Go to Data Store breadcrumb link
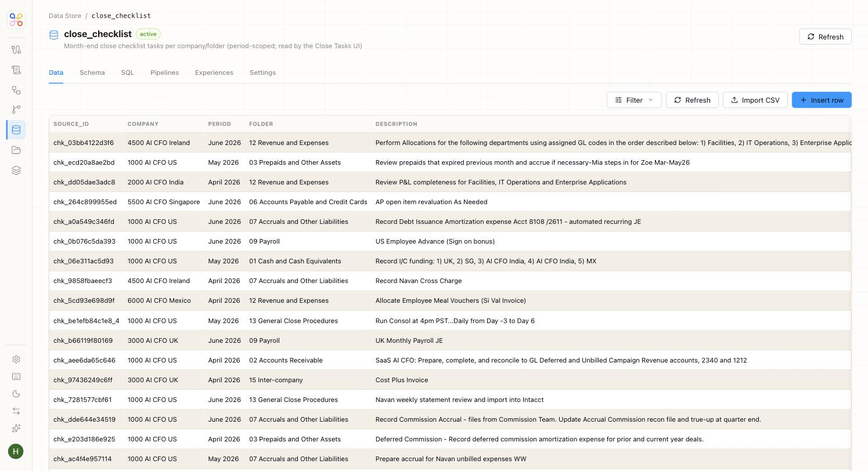This screenshot has height=471, width=868. [65, 16]
